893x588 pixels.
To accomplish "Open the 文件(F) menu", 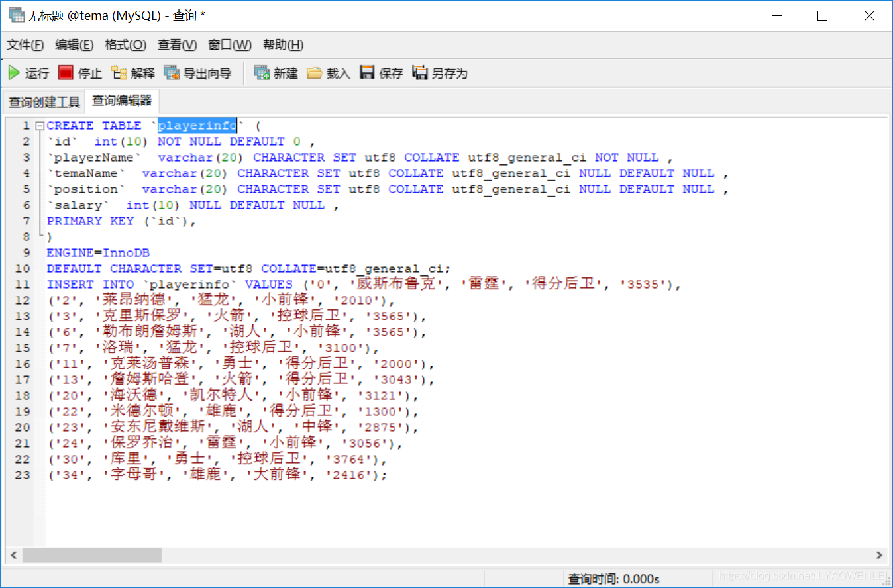I will [x=25, y=45].
